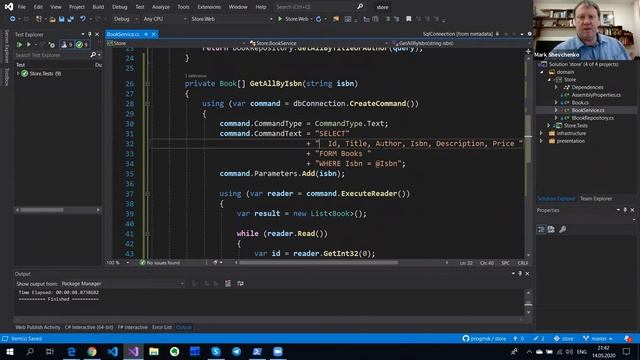Click the Navigate Backward toolbar arrow
The width and height of the screenshot is (640, 360).
click(13, 19)
